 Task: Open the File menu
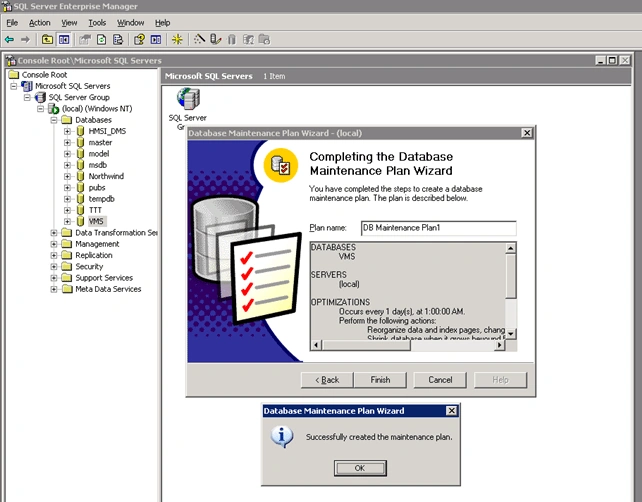pos(12,23)
